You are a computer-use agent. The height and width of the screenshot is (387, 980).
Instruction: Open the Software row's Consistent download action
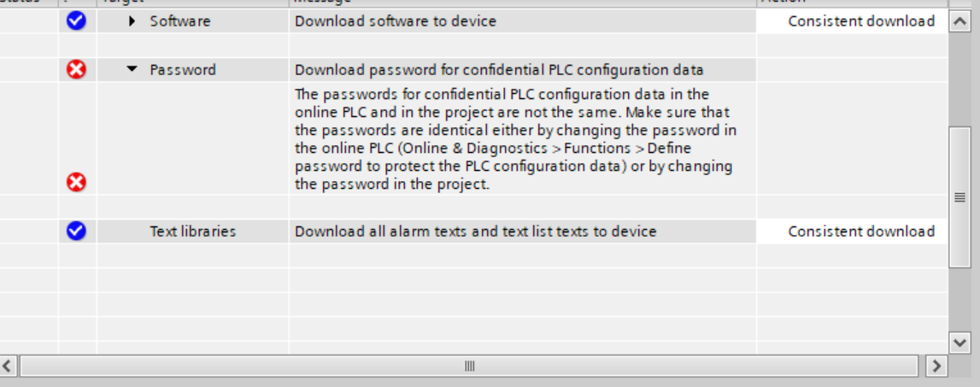coord(860,21)
